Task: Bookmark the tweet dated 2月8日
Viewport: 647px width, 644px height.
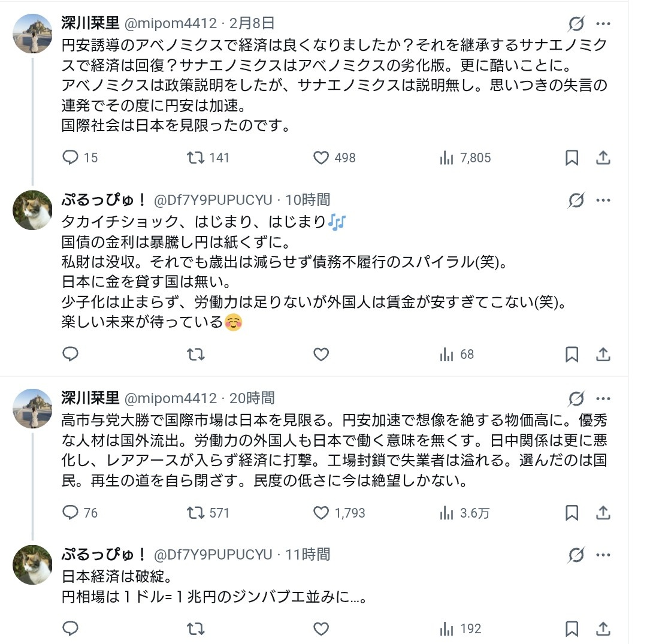Action: pos(572,158)
